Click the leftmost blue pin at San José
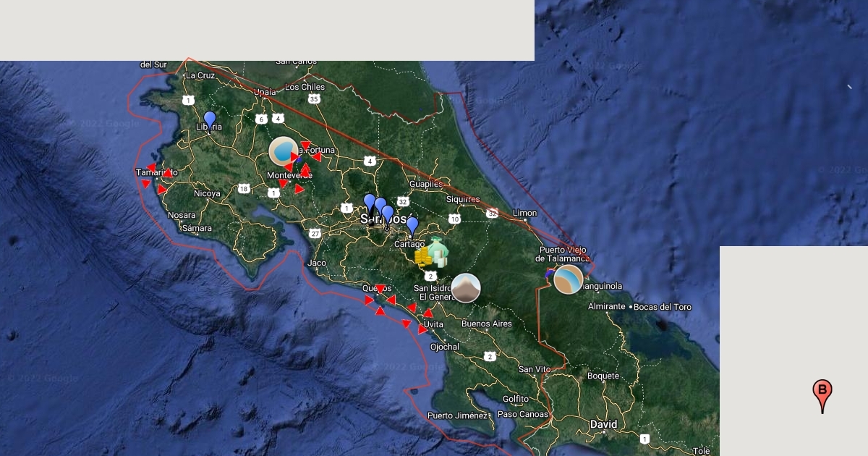 (x=370, y=203)
